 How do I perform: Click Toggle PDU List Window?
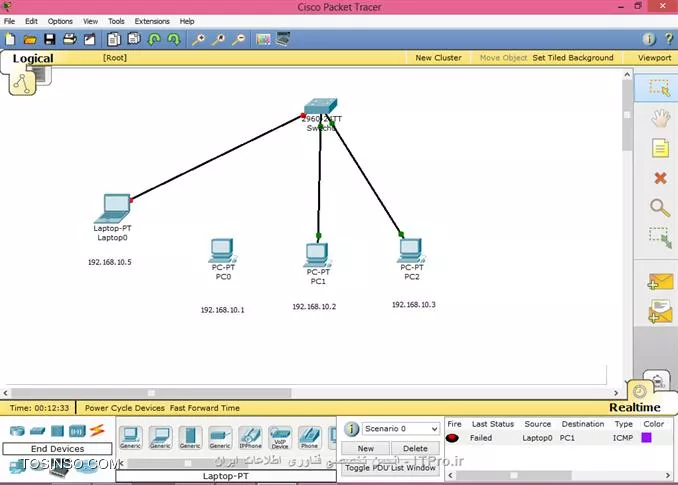click(x=390, y=468)
